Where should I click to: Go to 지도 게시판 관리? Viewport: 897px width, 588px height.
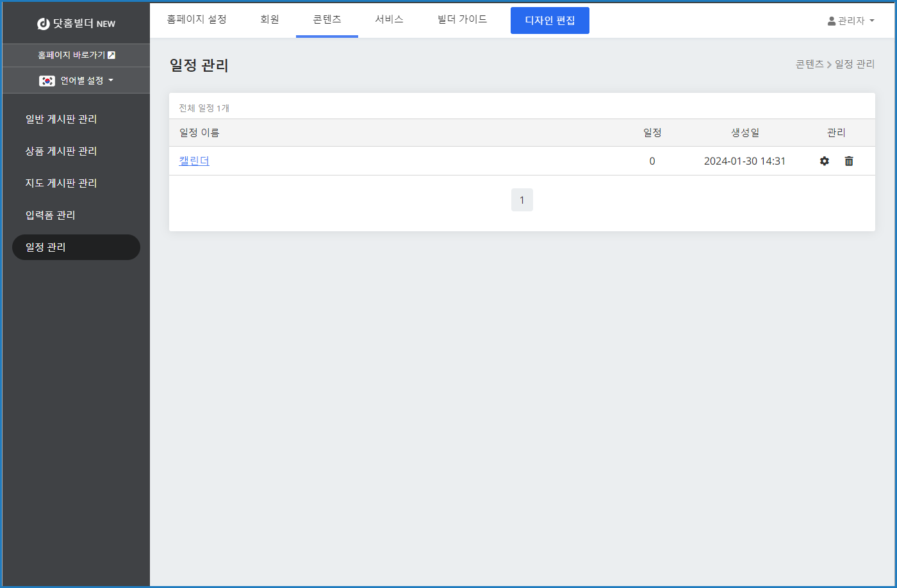tap(62, 183)
